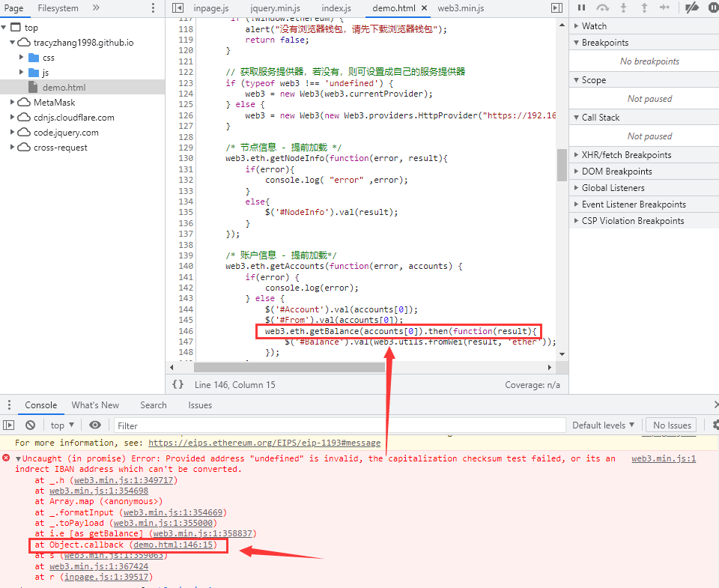Image resolution: width=719 pixels, height=588 pixels.
Task: Select the Step over next function call icon
Action: tap(604, 8)
